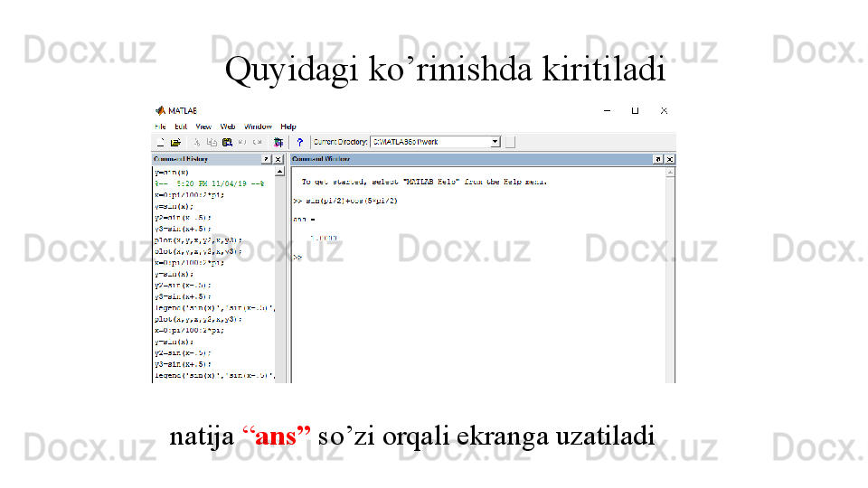The height and width of the screenshot is (488, 868).
Task: Undock the Command History panel
Action: 266,159
